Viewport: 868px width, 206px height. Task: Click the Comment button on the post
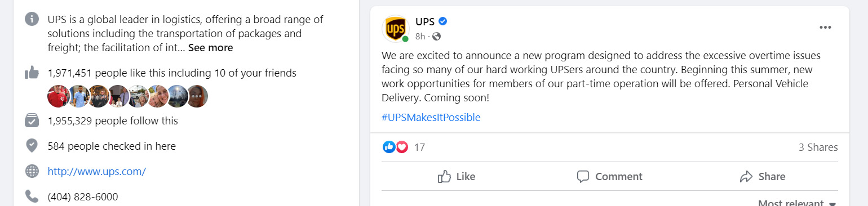click(x=609, y=176)
